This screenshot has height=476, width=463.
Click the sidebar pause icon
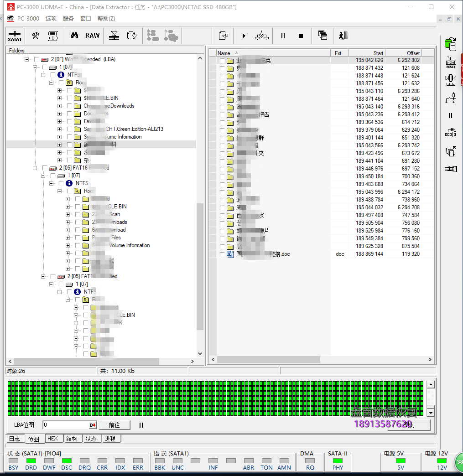[451, 116]
